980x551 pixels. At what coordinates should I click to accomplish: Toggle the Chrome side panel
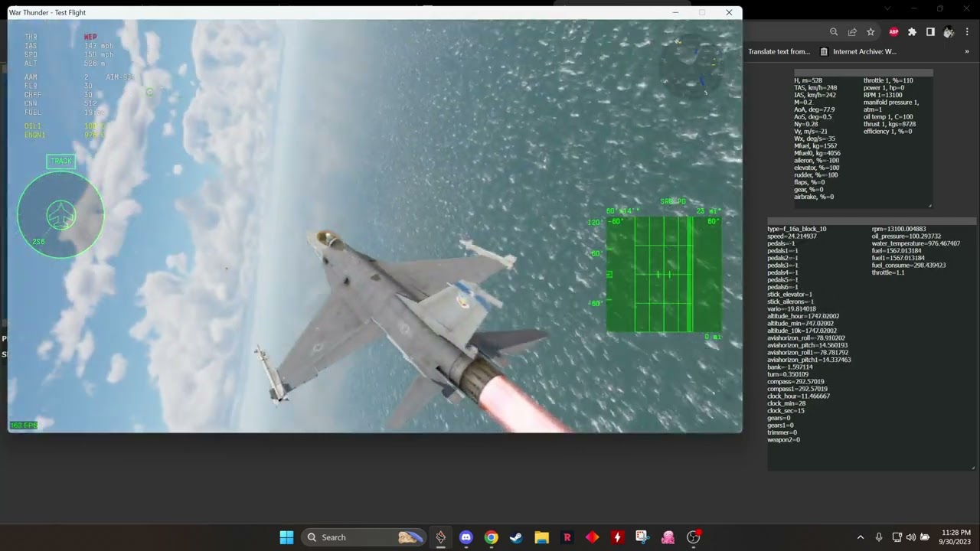(930, 32)
